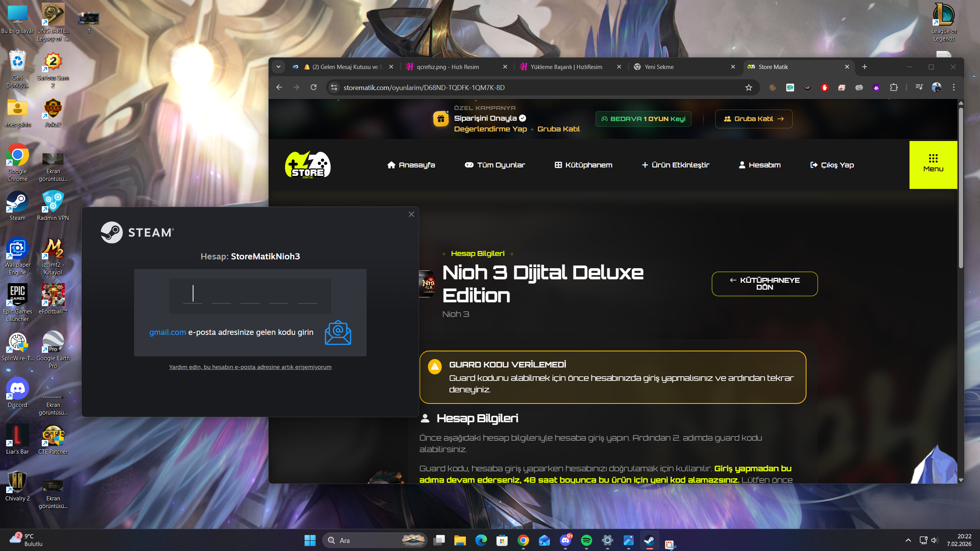Open the Windows Start menu
This screenshot has height=551, width=980.
[310, 540]
